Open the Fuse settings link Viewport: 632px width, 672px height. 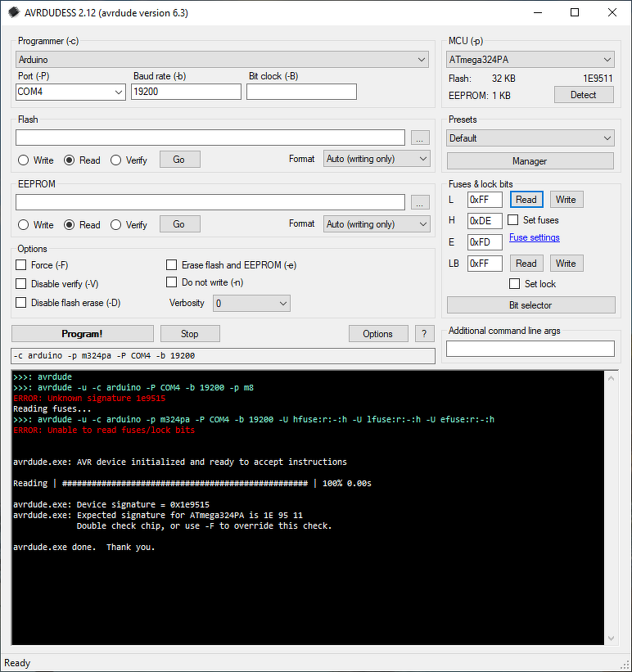535,237
